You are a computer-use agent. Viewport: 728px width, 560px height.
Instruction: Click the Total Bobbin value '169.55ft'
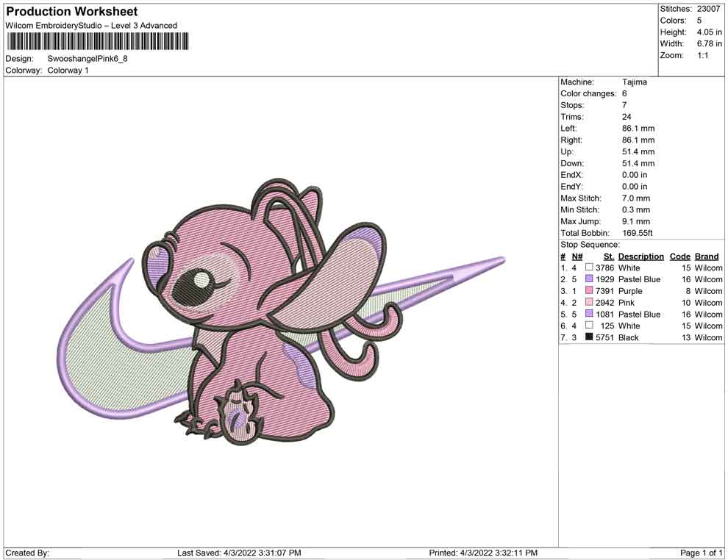tap(638, 233)
